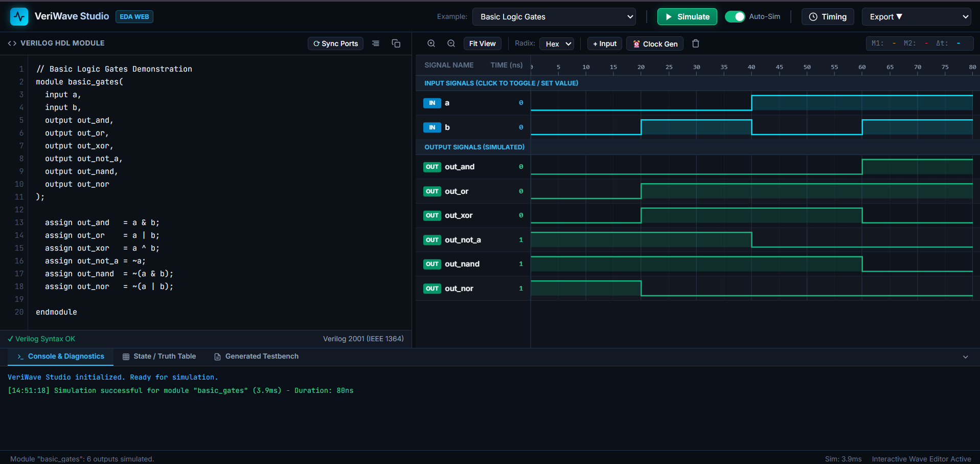Open the Radix Hex dropdown
980x464 pixels.
point(557,44)
